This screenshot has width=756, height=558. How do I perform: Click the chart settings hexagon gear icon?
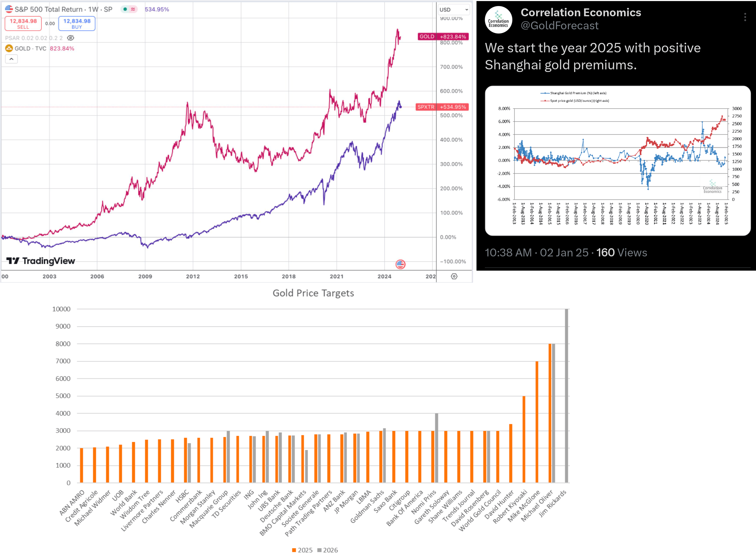[454, 277]
